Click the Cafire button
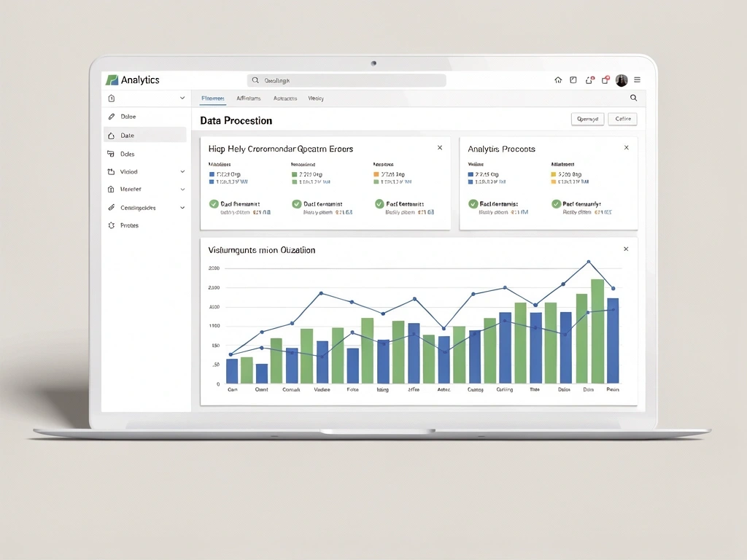747x560 pixels. point(622,118)
